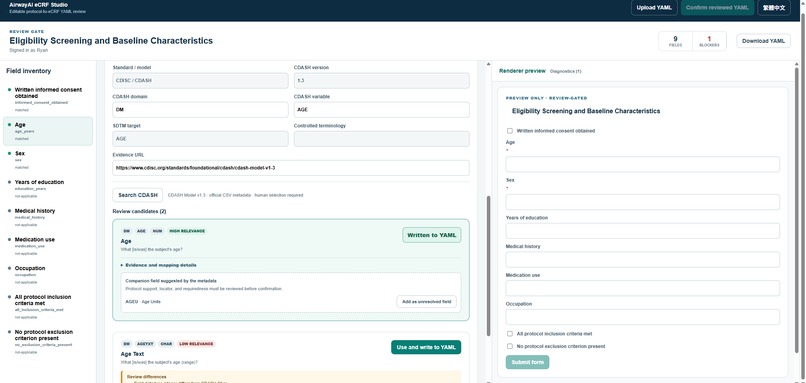Screen dimensions: 806x383
Task: Click the center panel vertical scrollbar
Action: 488,266
